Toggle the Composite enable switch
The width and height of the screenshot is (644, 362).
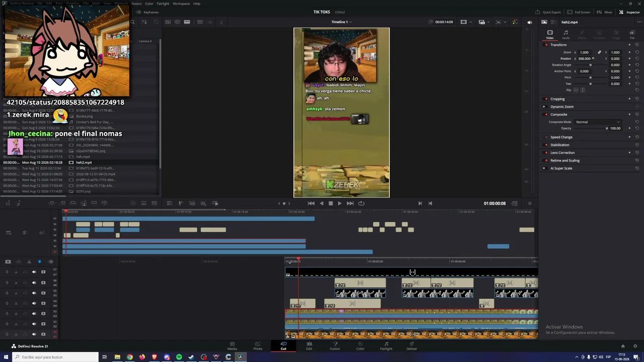point(546,115)
